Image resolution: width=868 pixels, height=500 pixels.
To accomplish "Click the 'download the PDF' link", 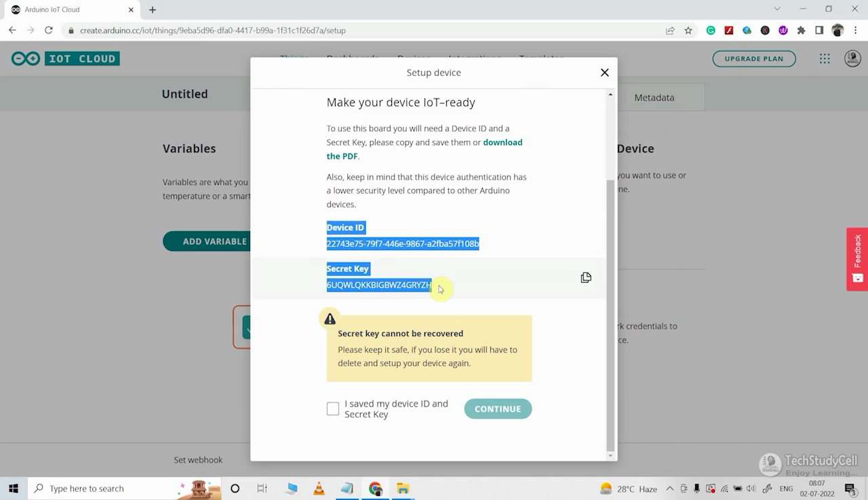I will coord(502,142).
